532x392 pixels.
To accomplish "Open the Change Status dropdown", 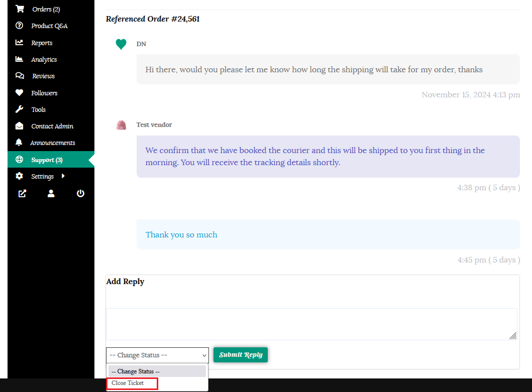I will coord(157,355).
